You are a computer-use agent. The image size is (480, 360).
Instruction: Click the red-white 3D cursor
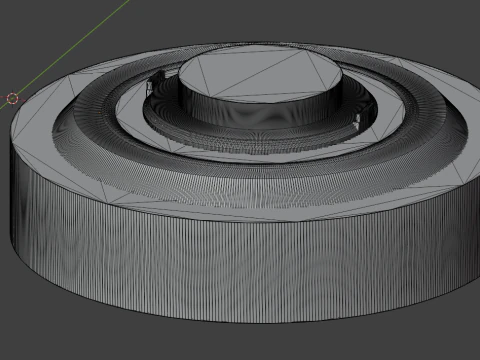[12, 99]
